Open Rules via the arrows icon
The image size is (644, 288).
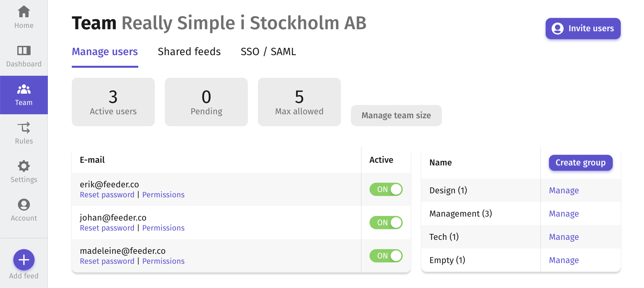[24, 128]
